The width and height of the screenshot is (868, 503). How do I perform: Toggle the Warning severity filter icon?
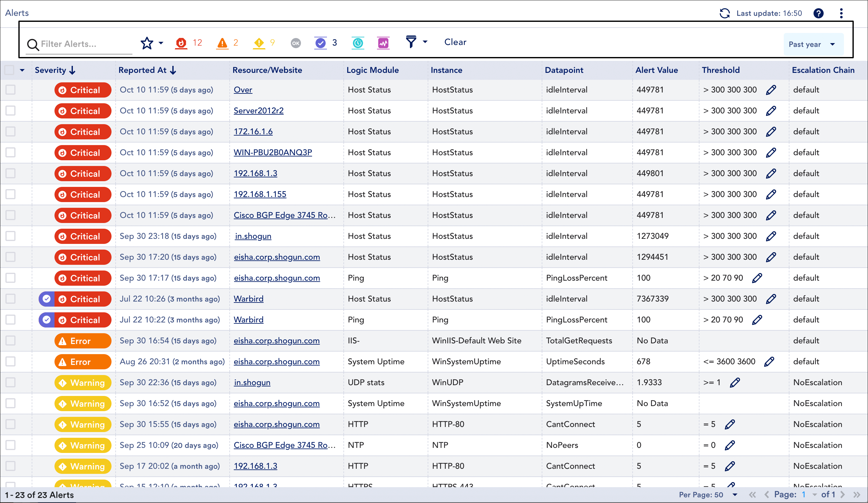[259, 43]
